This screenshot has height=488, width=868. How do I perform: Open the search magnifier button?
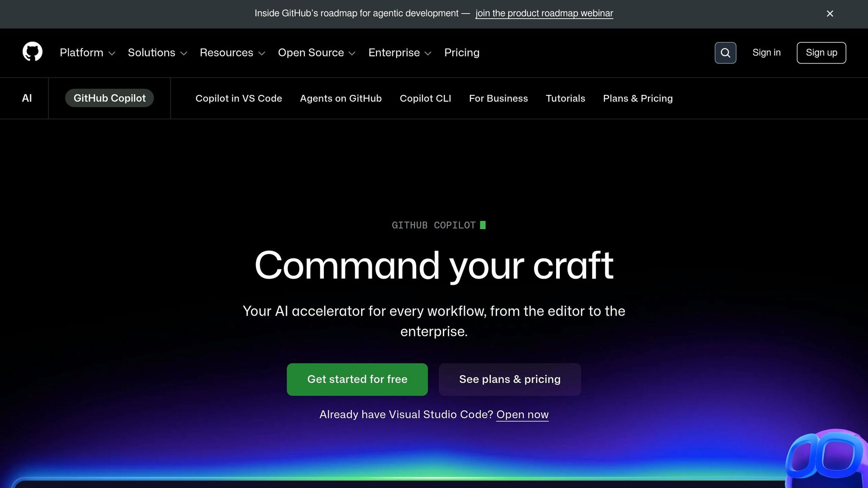click(725, 53)
